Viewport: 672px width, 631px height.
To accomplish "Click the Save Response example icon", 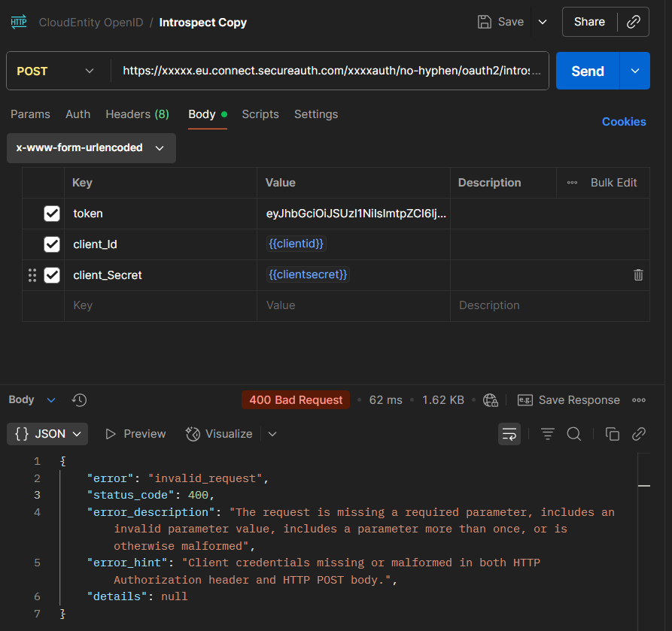I will (525, 400).
